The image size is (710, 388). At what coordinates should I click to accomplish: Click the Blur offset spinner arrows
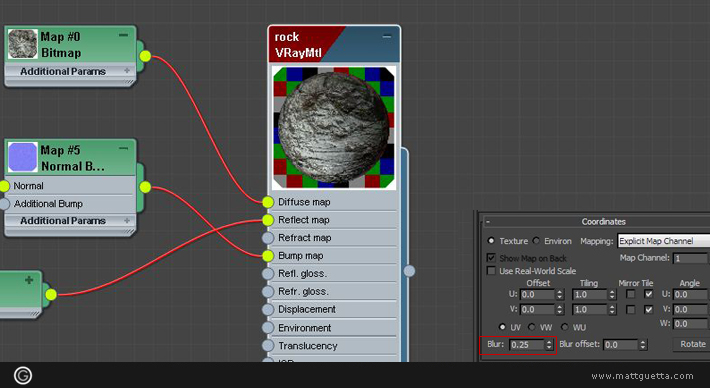[643, 345]
